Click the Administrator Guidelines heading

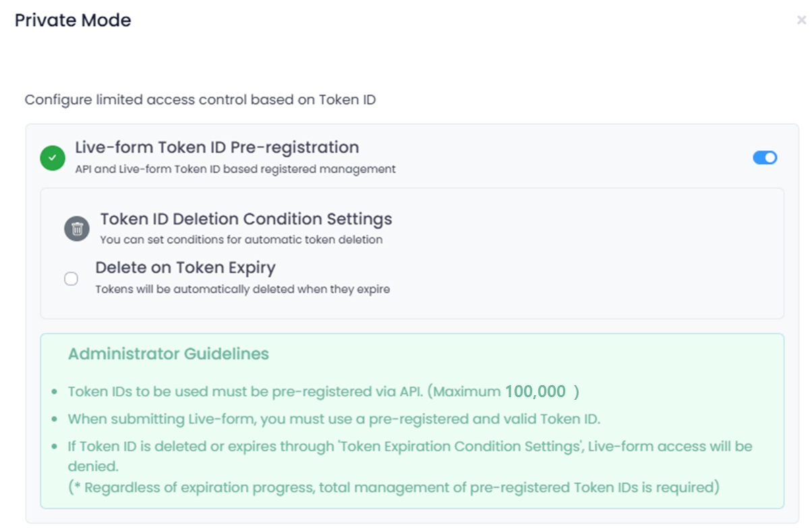(x=169, y=354)
